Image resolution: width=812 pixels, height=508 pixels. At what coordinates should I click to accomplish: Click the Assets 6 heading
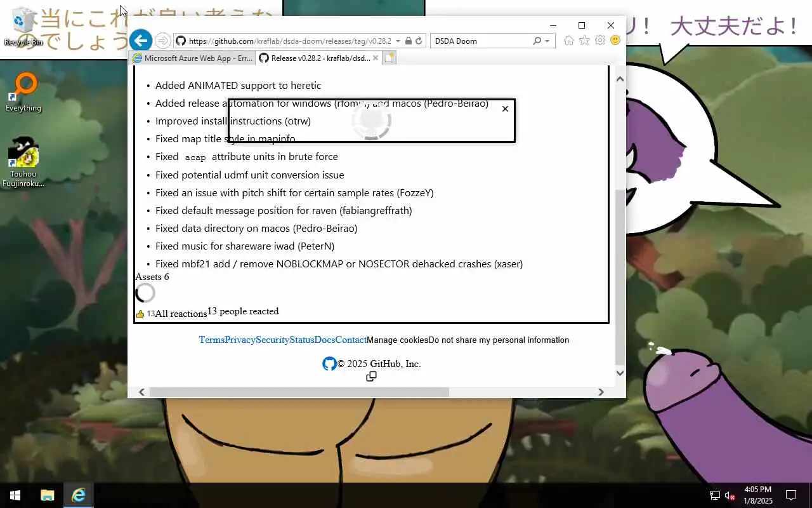(x=152, y=277)
